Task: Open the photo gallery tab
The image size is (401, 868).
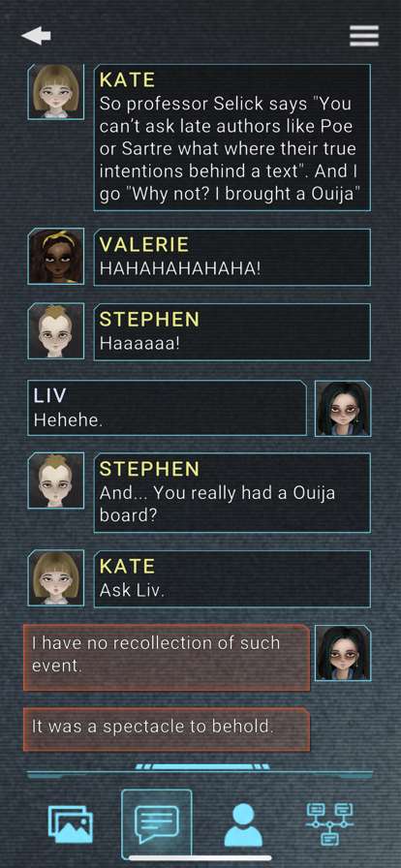Action: point(71,824)
